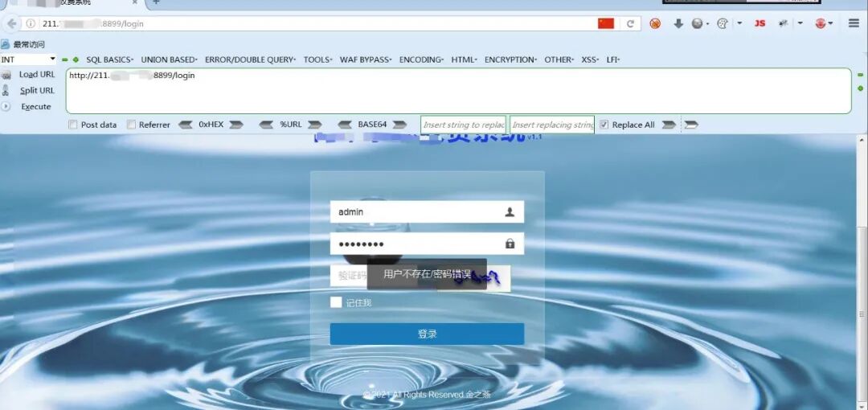Open the cookie manager extension icon

coord(723,23)
